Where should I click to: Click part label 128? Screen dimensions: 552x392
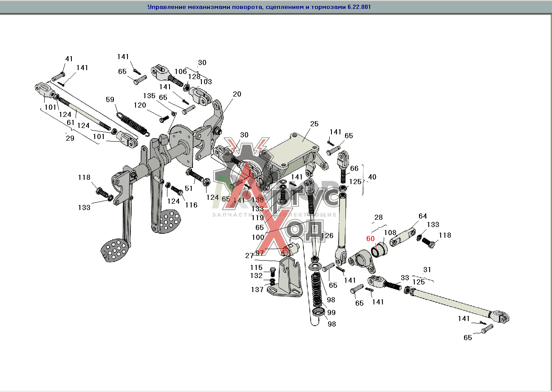coord(194,77)
